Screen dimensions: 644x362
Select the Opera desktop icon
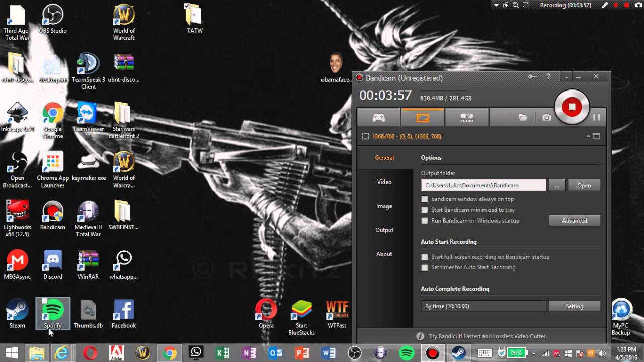[266, 314]
